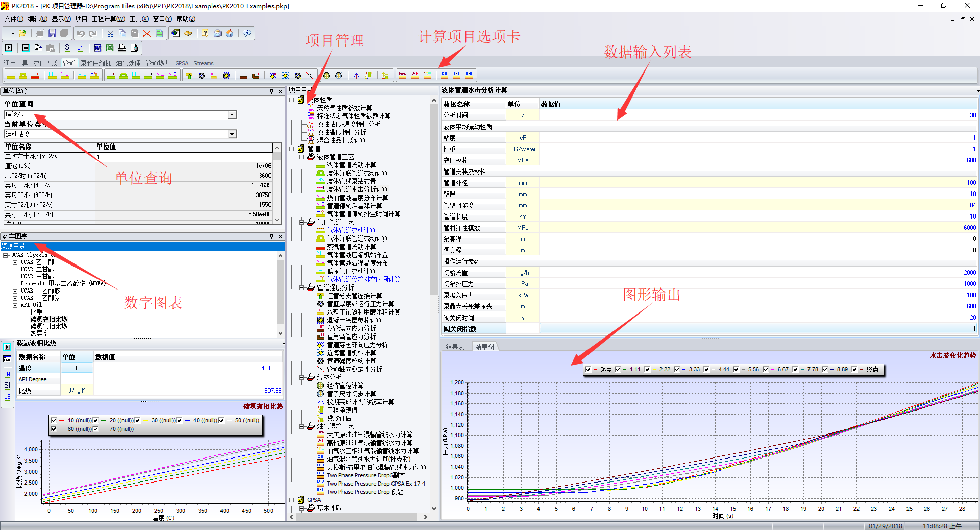This screenshot has height=530, width=980.
Task: Switch to English units icon
Action: pos(80,47)
